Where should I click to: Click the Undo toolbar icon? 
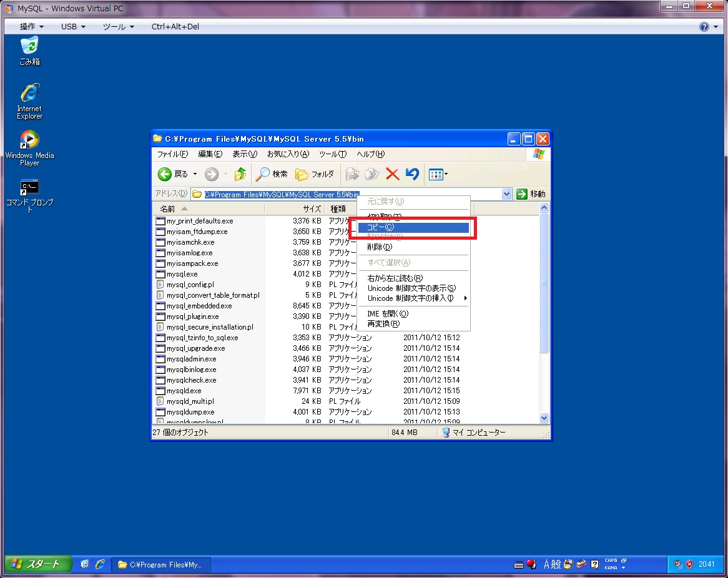click(x=412, y=174)
